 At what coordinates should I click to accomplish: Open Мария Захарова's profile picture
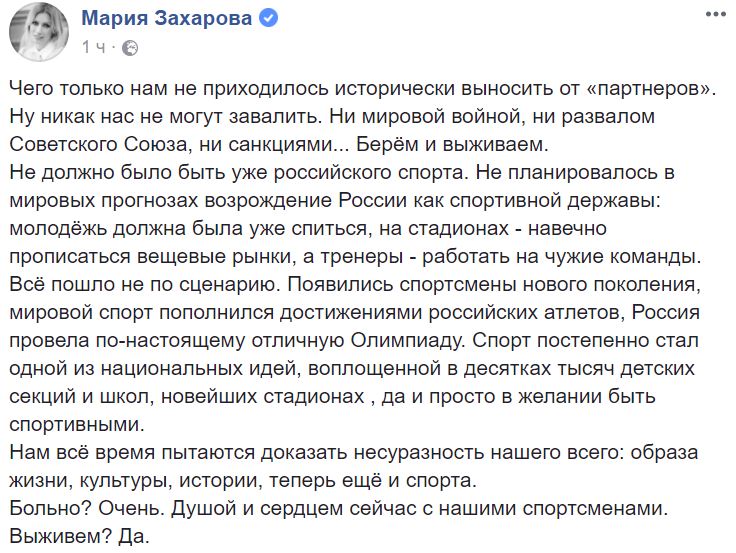(x=38, y=31)
